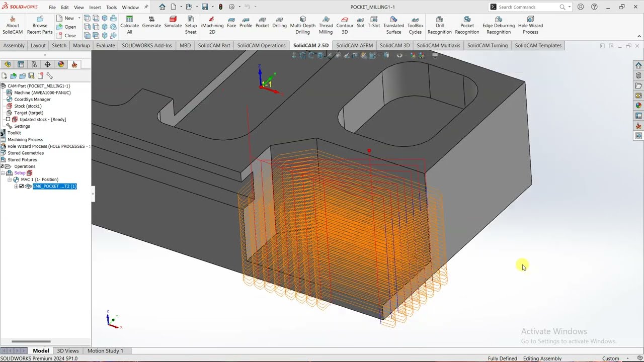Select the Thread Milling tool

pos(326,25)
